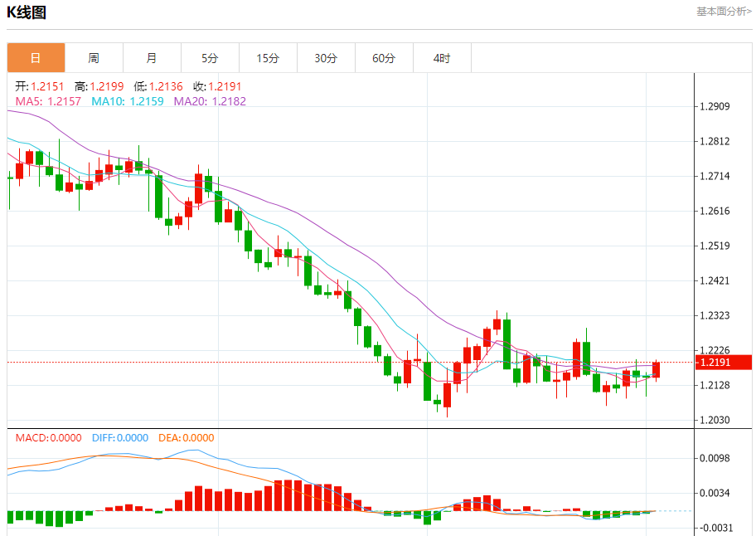Click the 1.2421 price axis label
Viewport: 756px width, 536px height.
(715, 280)
